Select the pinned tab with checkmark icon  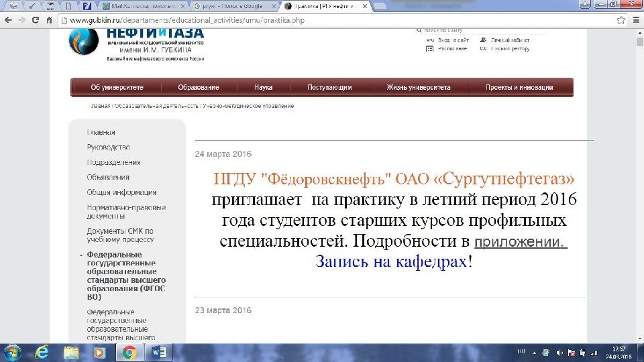32,6
